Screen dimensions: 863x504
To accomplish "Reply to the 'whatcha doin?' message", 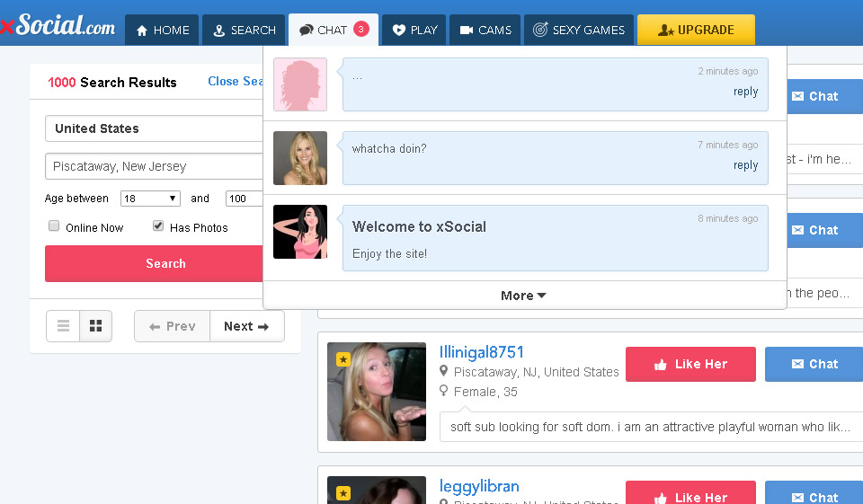I will click(745, 165).
